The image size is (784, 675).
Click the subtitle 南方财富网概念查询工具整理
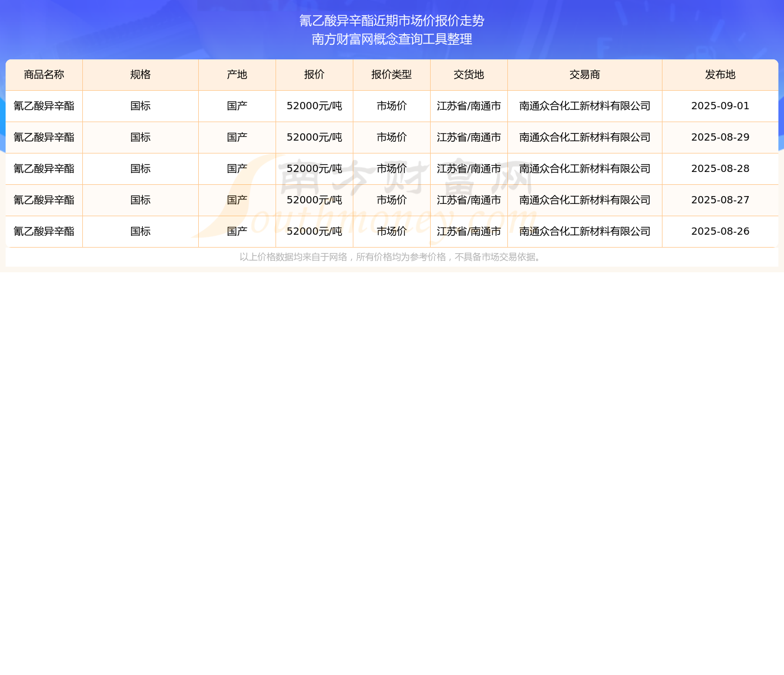click(x=392, y=39)
